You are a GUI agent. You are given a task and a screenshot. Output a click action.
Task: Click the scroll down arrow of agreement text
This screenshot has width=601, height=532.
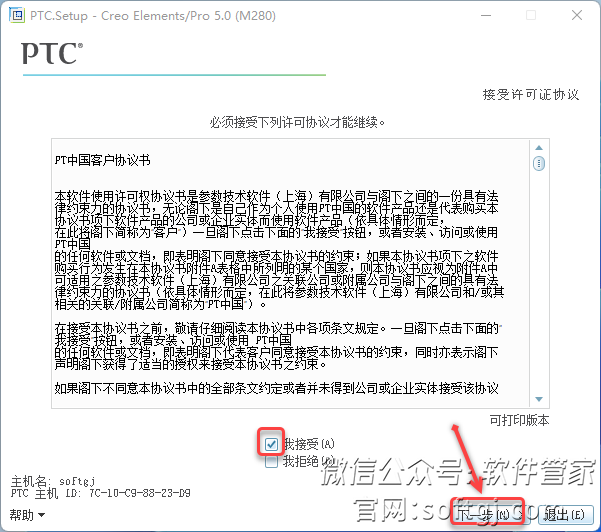[539, 399]
